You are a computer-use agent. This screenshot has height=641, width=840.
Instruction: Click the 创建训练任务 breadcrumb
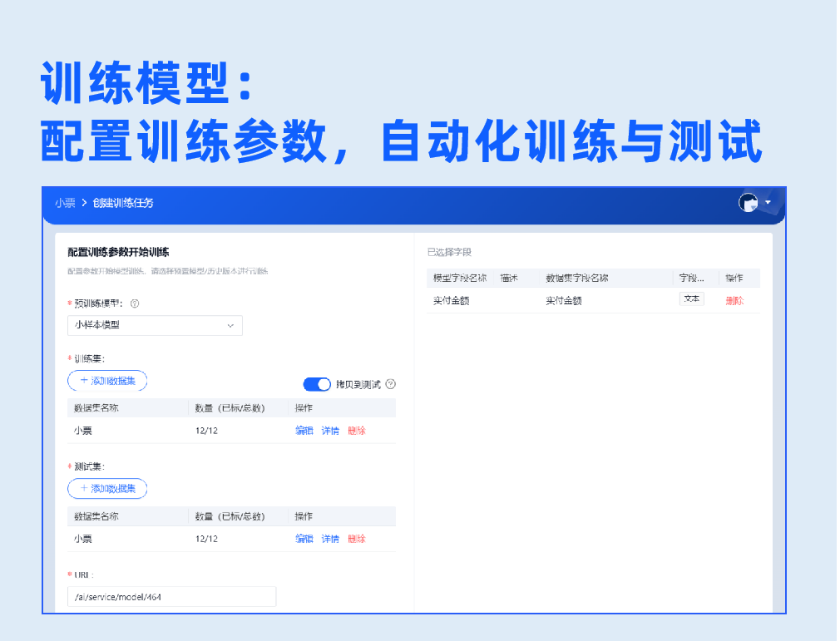tap(123, 203)
